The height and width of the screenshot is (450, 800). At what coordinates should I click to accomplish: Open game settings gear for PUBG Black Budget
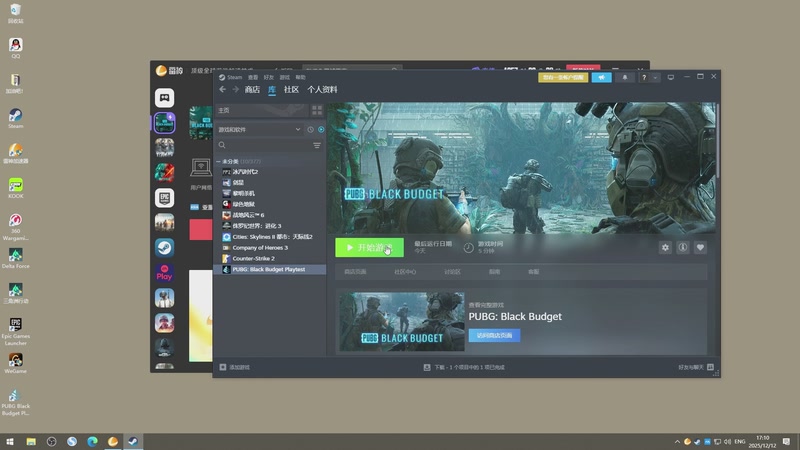coord(665,247)
